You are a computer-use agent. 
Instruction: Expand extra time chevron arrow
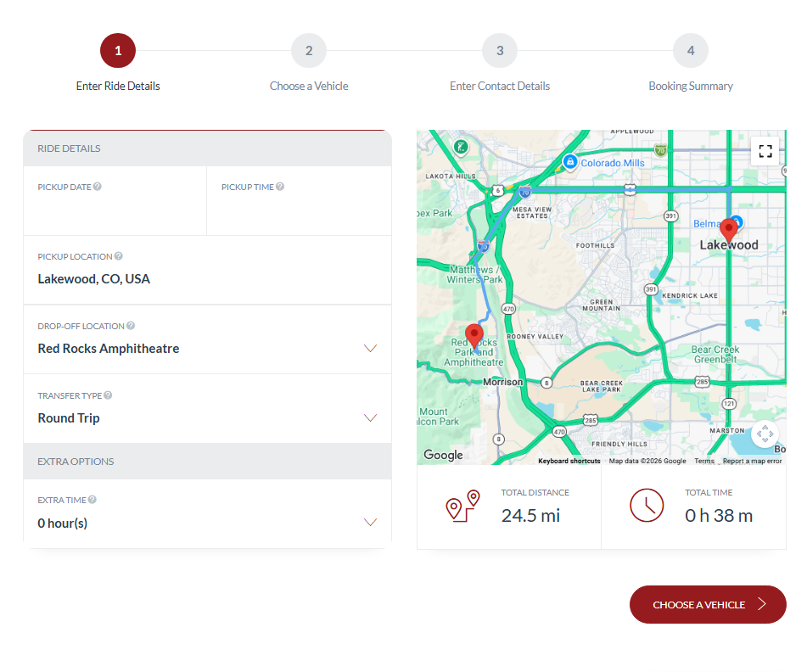tap(371, 523)
